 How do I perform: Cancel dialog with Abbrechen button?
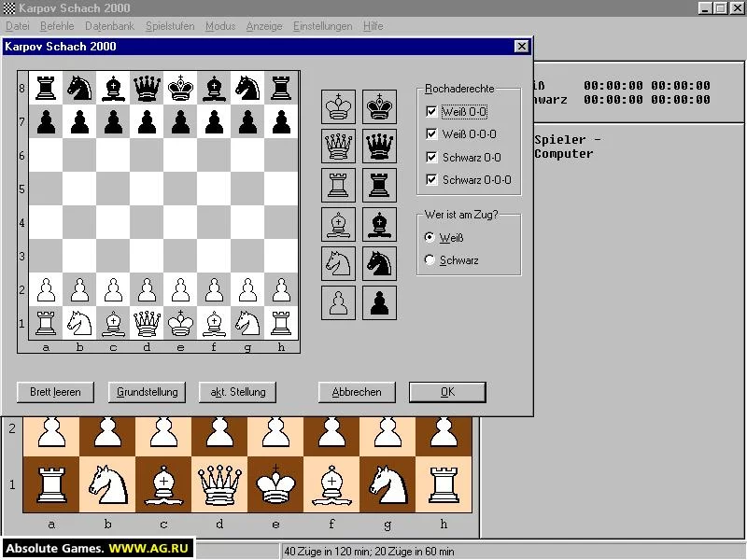[x=357, y=392]
